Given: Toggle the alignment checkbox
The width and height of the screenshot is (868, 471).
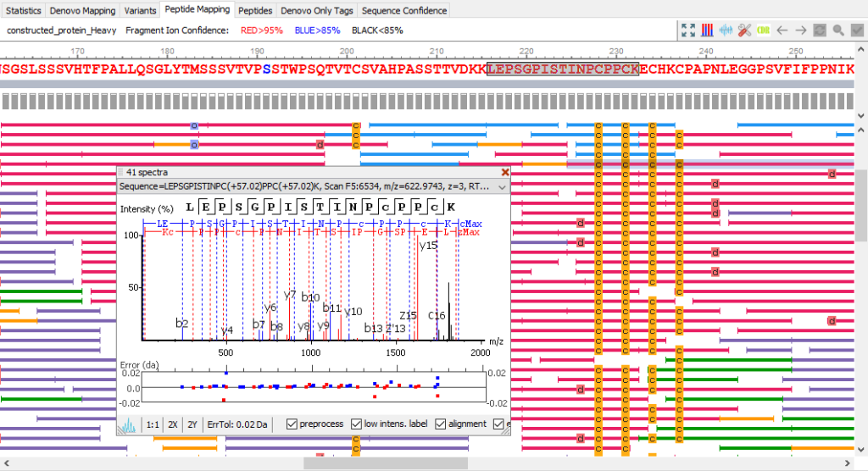Looking at the screenshot, I should [x=441, y=424].
